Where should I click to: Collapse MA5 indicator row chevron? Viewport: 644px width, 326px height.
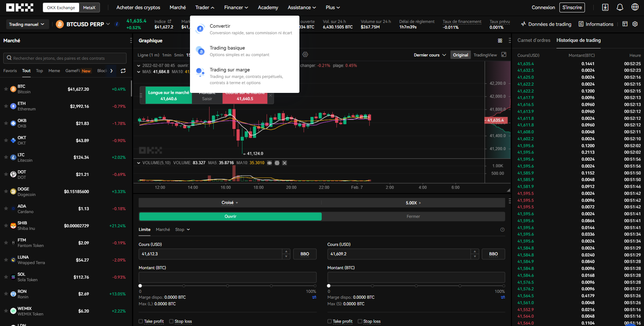click(139, 72)
